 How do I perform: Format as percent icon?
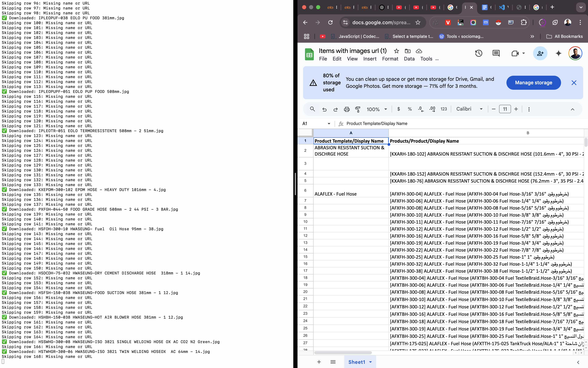pyautogui.click(x=410, y=109)
